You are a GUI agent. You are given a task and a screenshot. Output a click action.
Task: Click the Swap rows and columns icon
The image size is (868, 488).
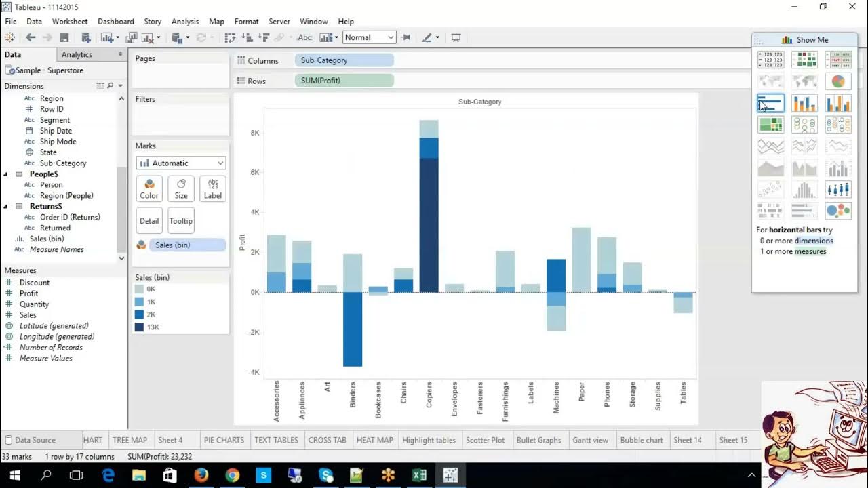tap(230, 38)
